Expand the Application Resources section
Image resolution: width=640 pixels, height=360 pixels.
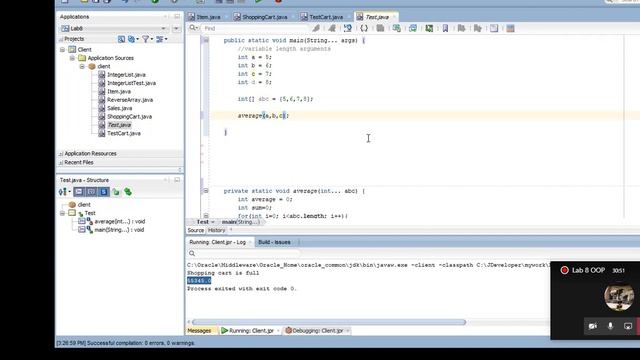coord(61,154)
